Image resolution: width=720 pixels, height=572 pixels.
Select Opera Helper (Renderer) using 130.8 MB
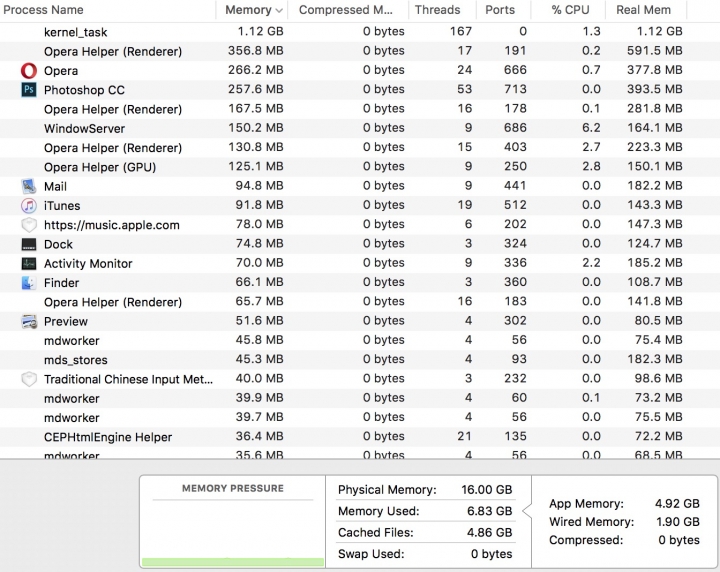[360, 148]
